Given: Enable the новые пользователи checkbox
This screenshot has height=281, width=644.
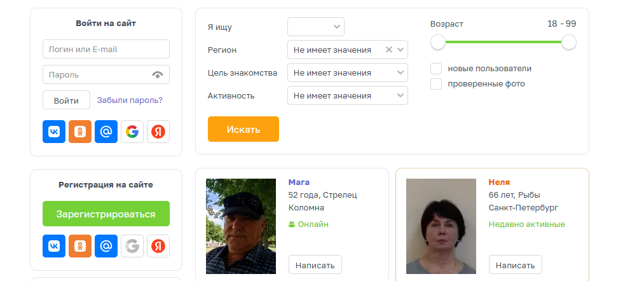Looking at the screenshot, I should point(436,69).
